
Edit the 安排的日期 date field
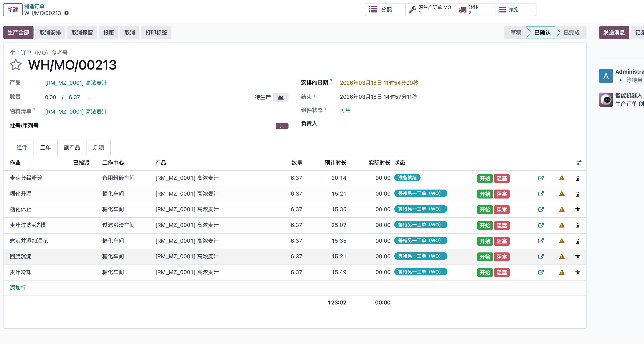(x=379, y=83)
